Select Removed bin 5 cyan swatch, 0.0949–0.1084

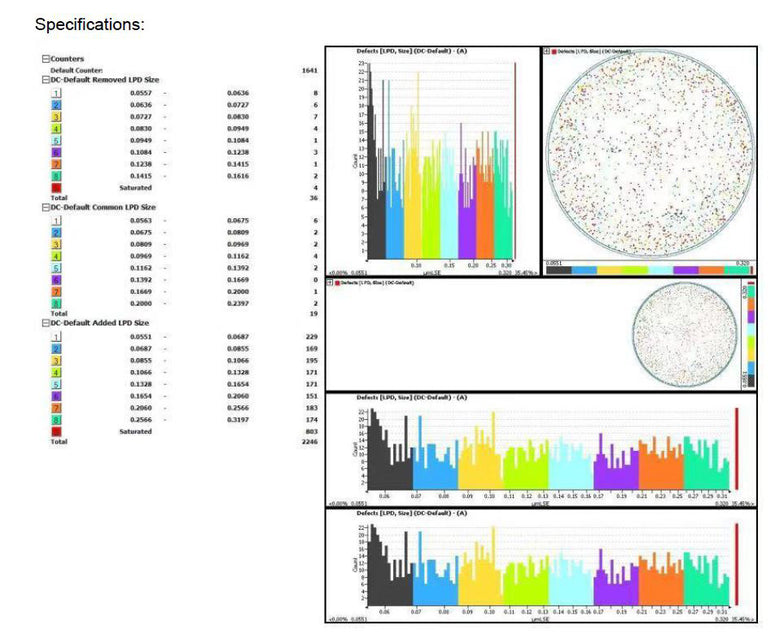(x=56, y=140)
